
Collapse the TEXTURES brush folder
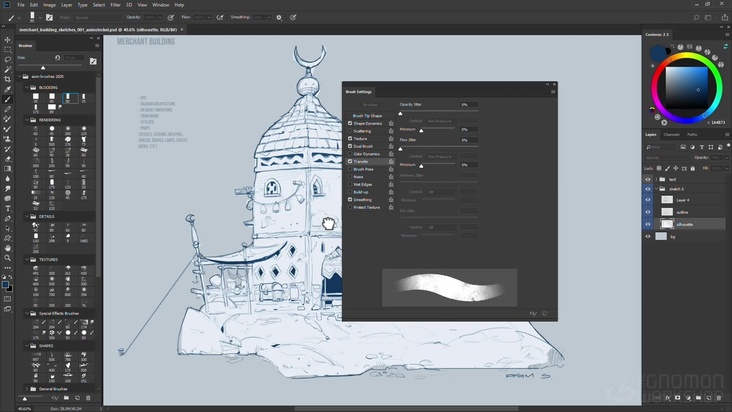coord(27,259)
